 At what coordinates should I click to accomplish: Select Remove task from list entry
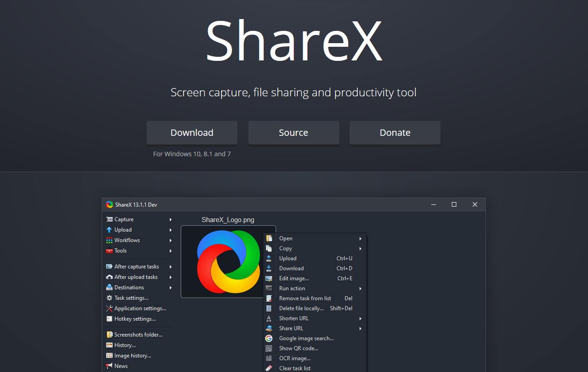[315, 298]
